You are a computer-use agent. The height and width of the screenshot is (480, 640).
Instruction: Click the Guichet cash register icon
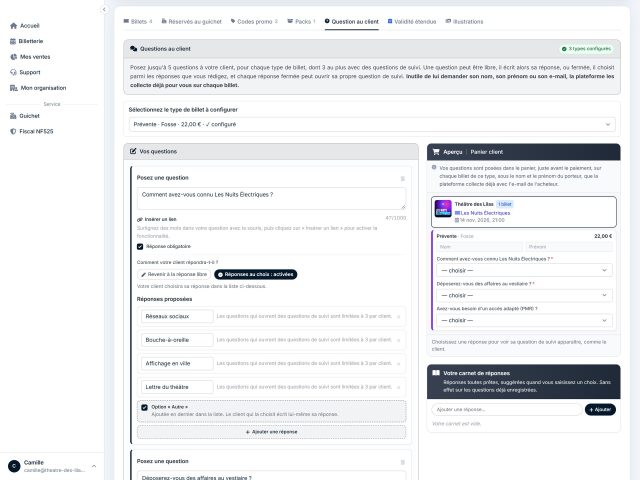(13, 116)
